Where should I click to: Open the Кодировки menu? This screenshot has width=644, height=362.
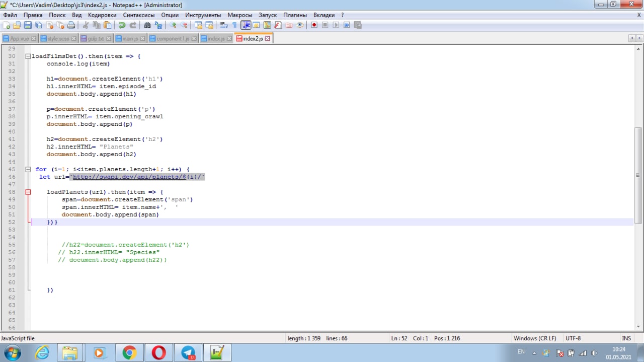click(x=102, y=15)
